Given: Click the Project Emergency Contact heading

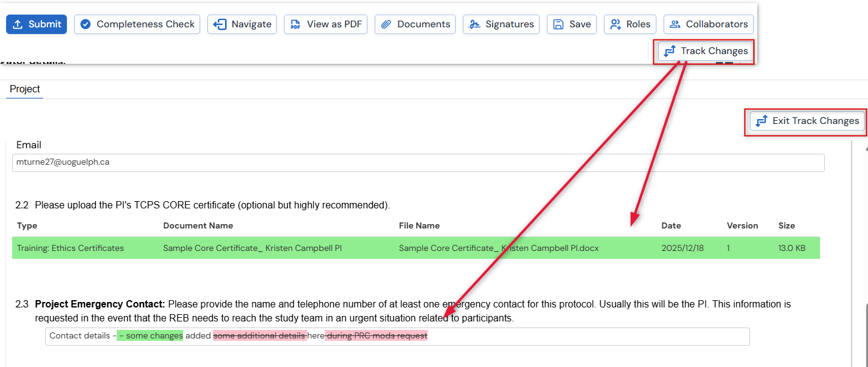Looking at the screenshot, I should click(100, 304).
